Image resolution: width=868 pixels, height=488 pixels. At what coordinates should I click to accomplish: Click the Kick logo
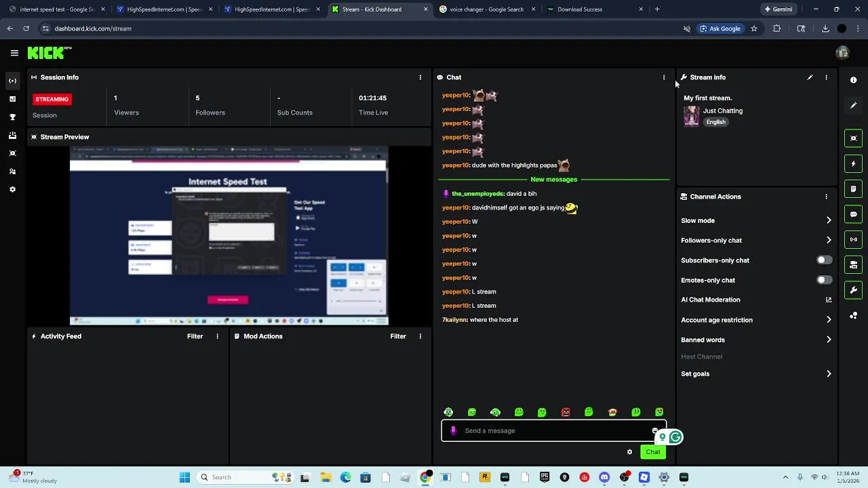50,53
